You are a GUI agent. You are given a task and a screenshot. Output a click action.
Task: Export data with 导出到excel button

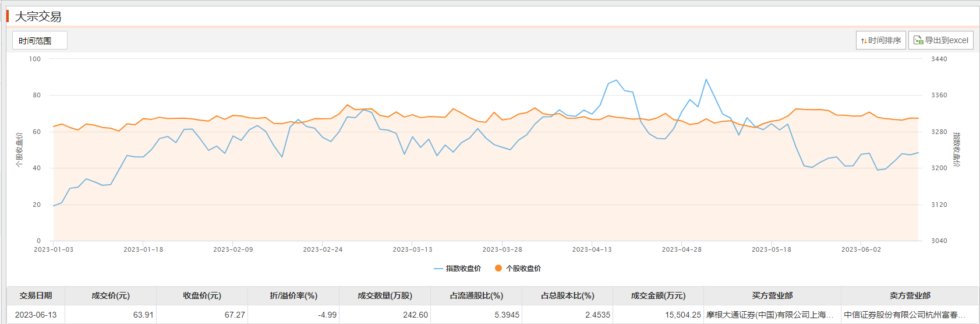coord(941,40)
